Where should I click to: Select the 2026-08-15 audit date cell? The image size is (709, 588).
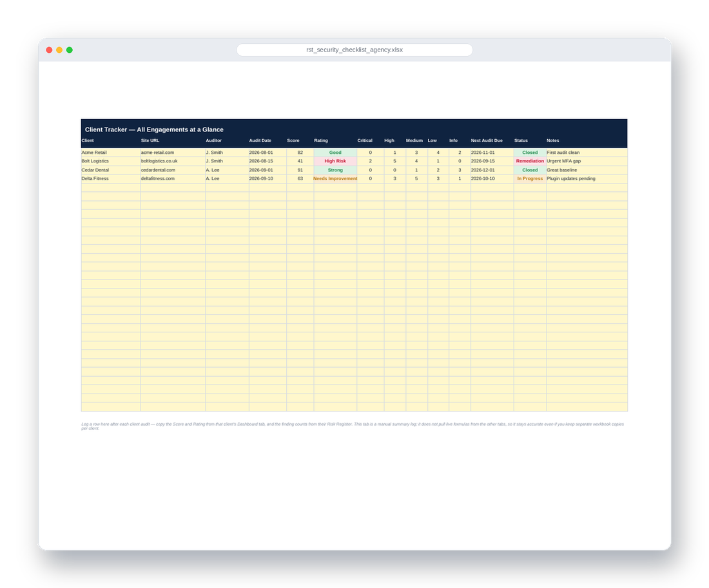point(267,162)
